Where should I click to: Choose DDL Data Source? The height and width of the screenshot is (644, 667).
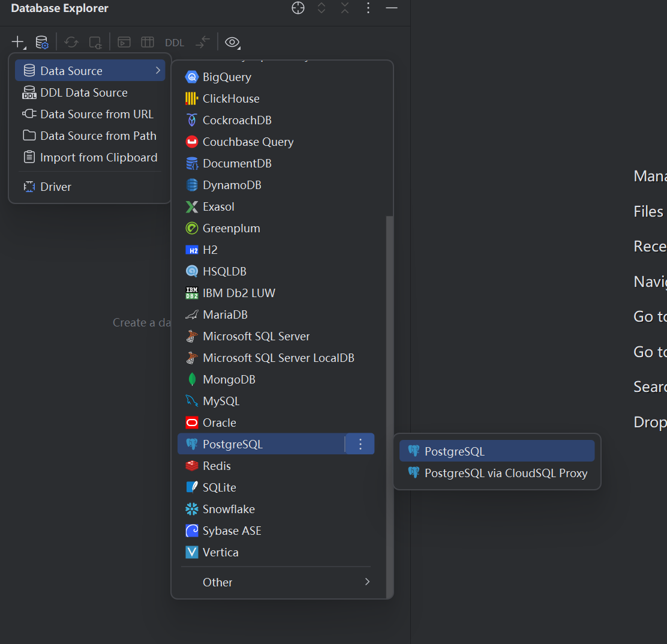tap(90, 92)
